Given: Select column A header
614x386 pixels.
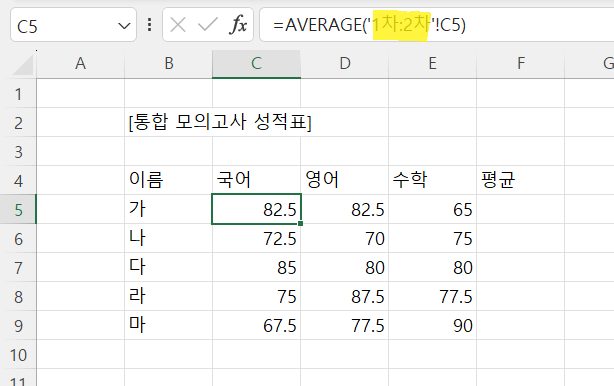Looking at the screenshot, I should [80, 63].
